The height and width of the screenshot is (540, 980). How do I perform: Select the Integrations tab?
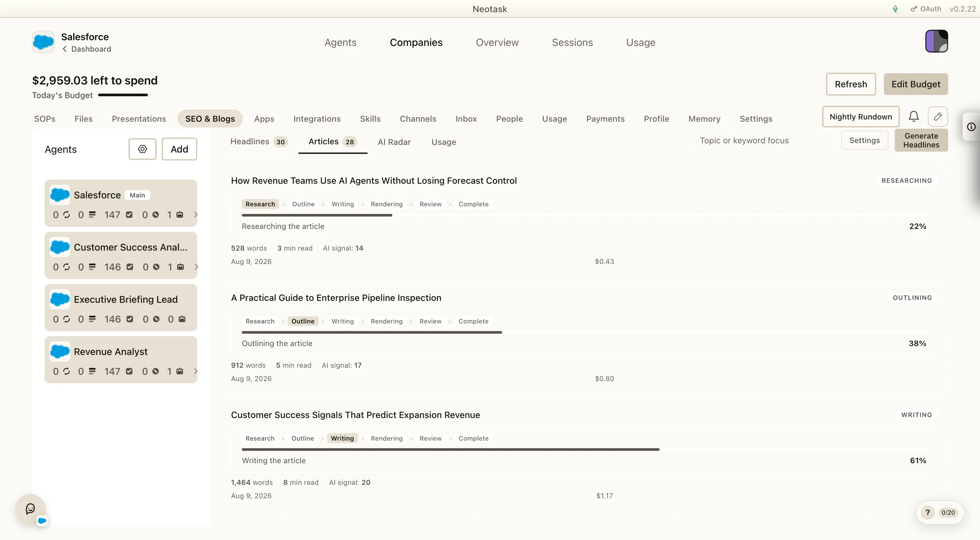point(317,118)
